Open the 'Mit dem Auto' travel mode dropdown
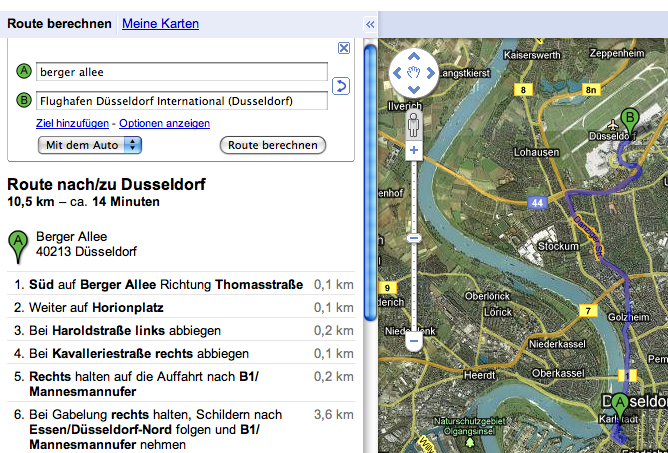The image size is (668, 453). 90,145
